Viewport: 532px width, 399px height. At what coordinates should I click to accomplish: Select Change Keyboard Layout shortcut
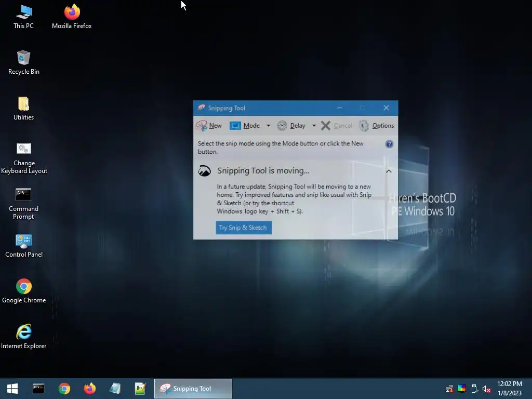(x=24, y=158)
